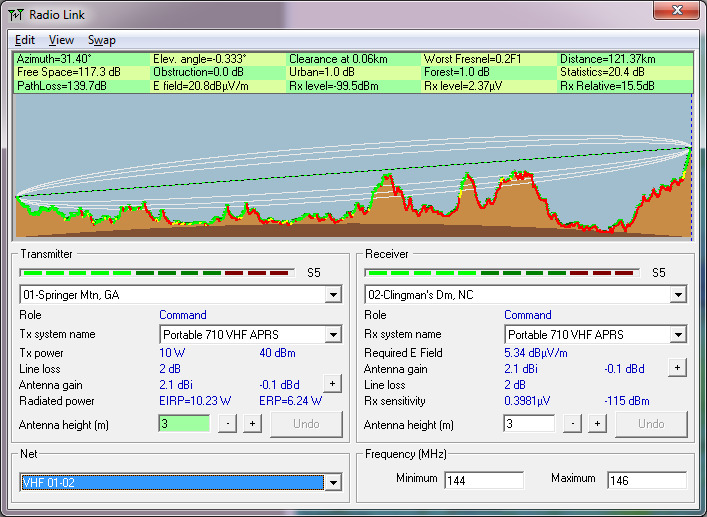The height and width of the screenshot is (517, 707).
Task: Click the Elev. angle=-0.333° value
Action: click(200, 59)
